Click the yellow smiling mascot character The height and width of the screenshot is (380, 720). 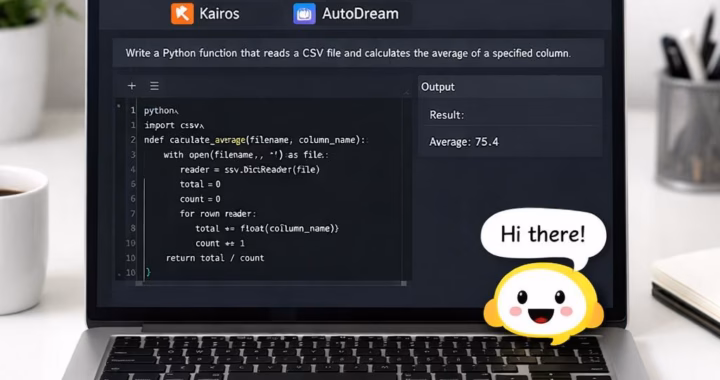tap(544, 304)
